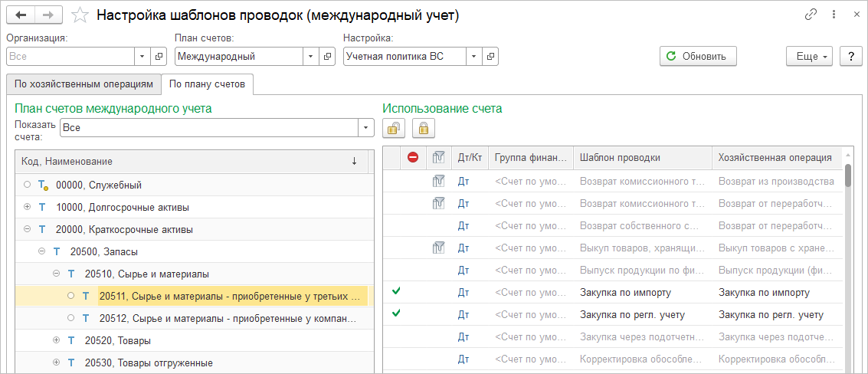The image size is (868, 374).
Task: Toggle the green checkmark for Закупка по регл. учету
Action: (x=396, y=313)
